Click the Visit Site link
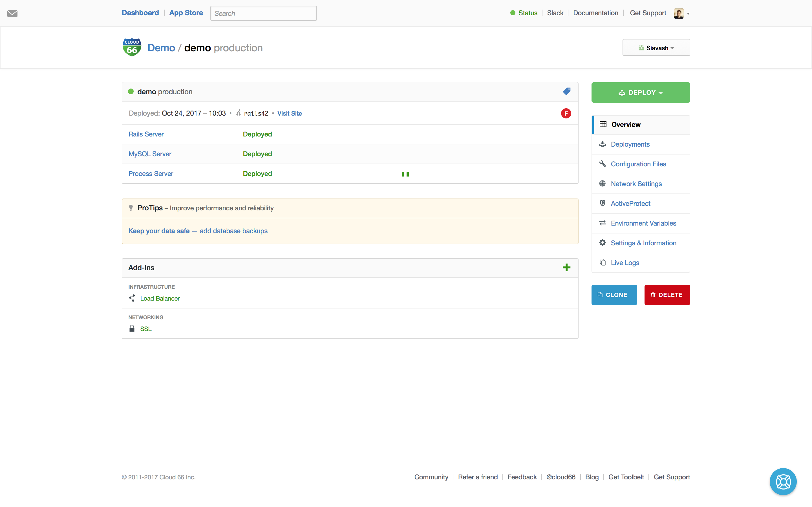 click(290, 113)
